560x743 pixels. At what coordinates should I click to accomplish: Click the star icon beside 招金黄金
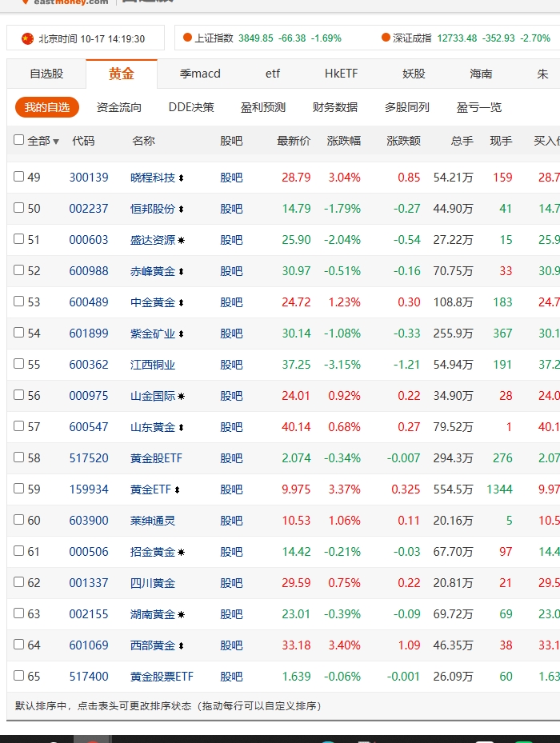click(181, 552)
